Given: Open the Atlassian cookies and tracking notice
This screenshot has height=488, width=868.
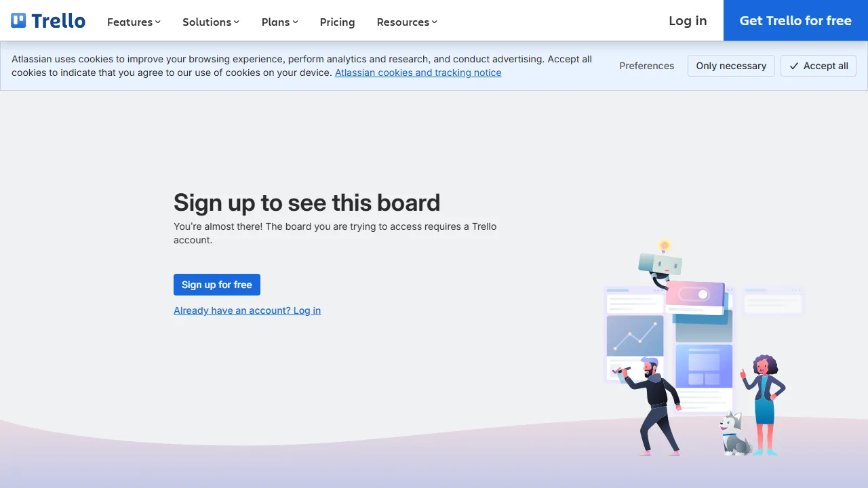Looking at the screenshot, I should (418, 73).
